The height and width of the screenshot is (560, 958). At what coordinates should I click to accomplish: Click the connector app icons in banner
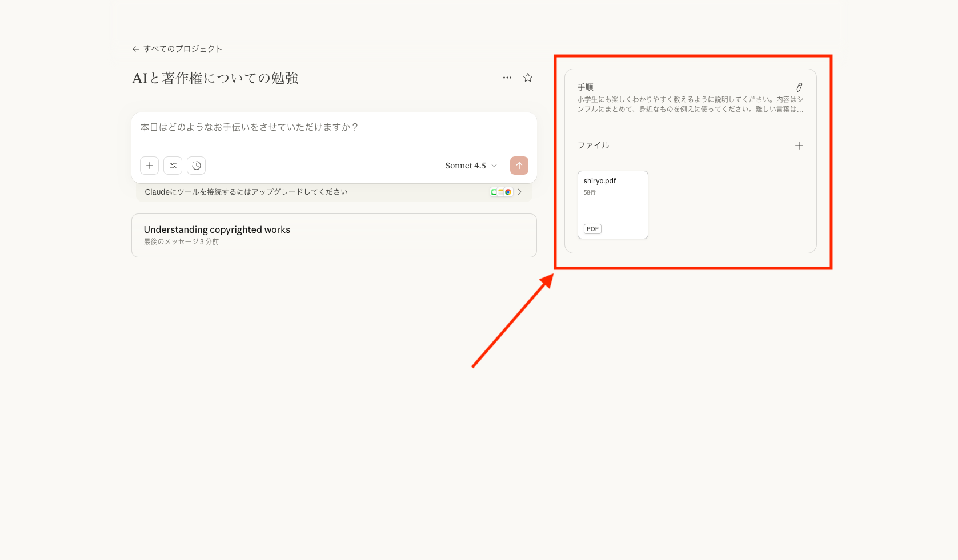pyautogui.click(x=501, y=192)
